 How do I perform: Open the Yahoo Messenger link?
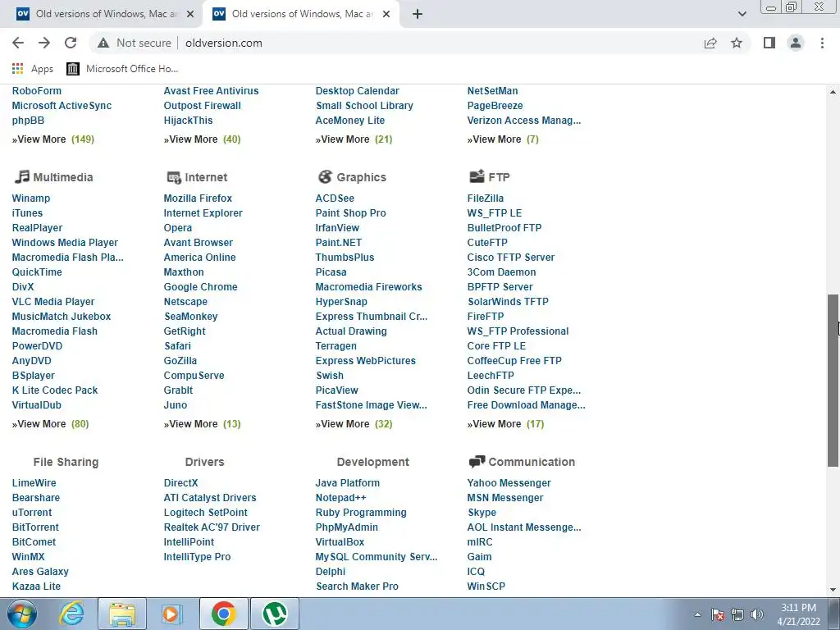[x=509, y=483]
